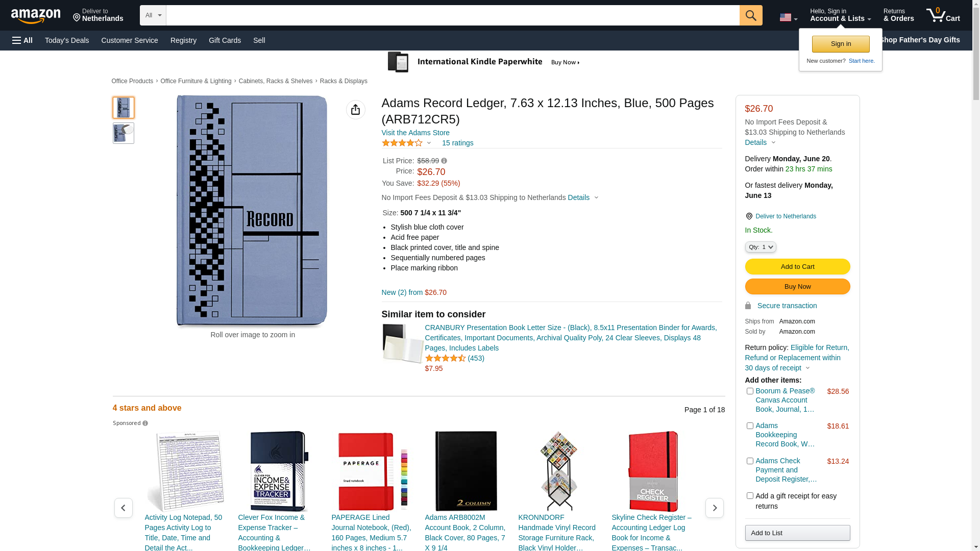The width and height of the screenshot is (980, 551).
Task: Expand the star ratings popover arrow
Action: point(429,143)
